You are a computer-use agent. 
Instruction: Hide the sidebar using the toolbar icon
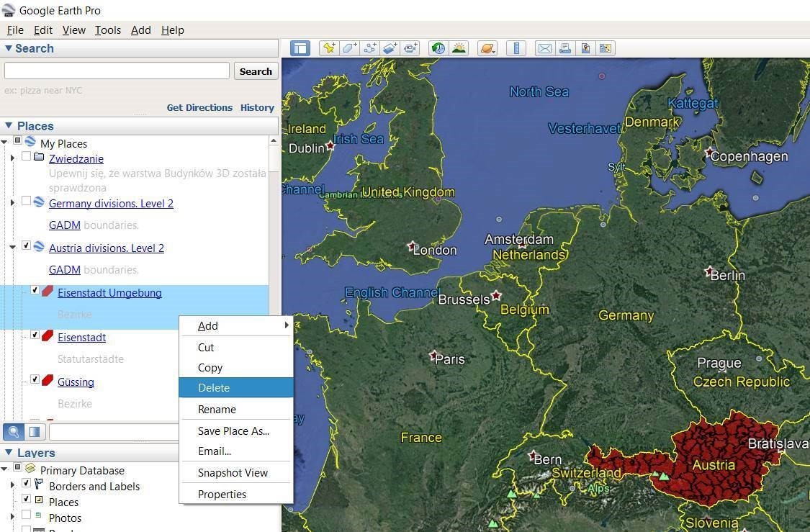(300, 48)
